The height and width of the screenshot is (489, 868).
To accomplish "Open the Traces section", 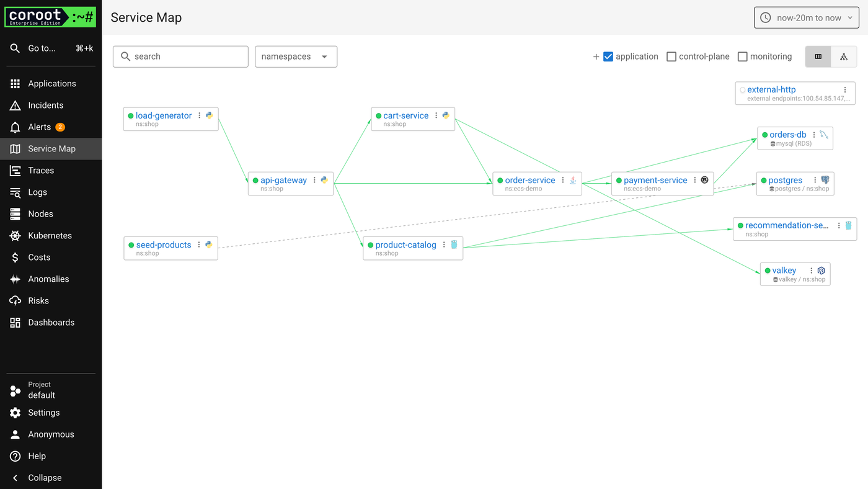I will coord(51,171).
